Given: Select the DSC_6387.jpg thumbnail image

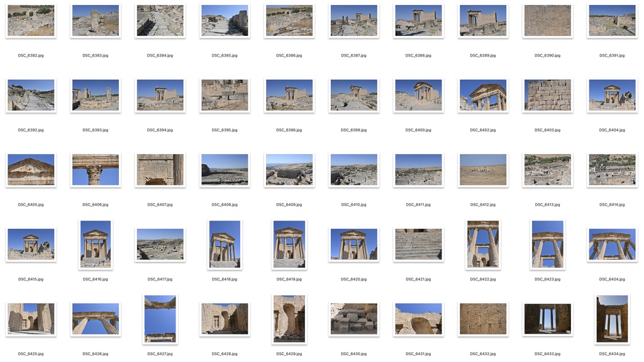Looking at the screenshot, I should tap(353, 21).
